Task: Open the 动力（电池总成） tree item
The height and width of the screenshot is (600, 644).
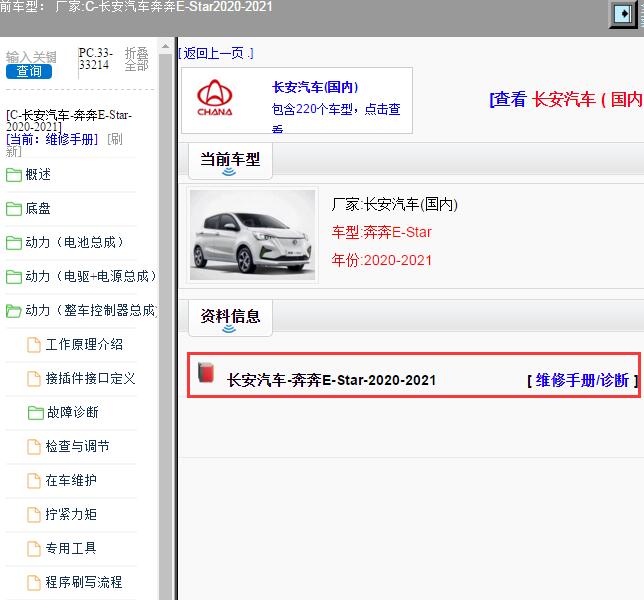Action: 74,242
